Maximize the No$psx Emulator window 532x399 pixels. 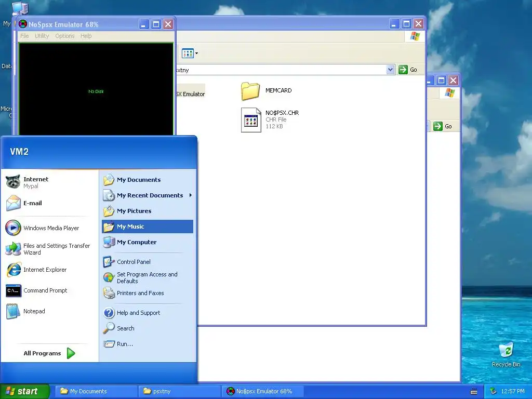156,24
